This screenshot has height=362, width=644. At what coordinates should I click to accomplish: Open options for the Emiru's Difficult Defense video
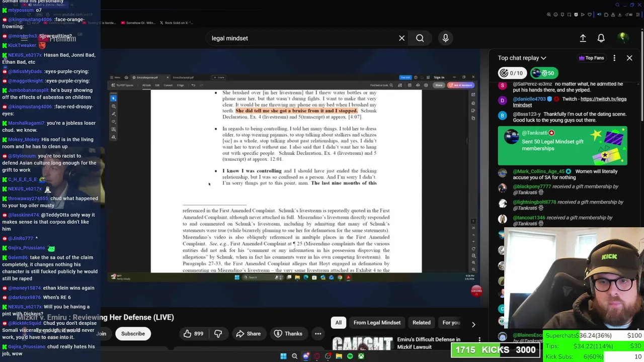click(x=479, y=341)
